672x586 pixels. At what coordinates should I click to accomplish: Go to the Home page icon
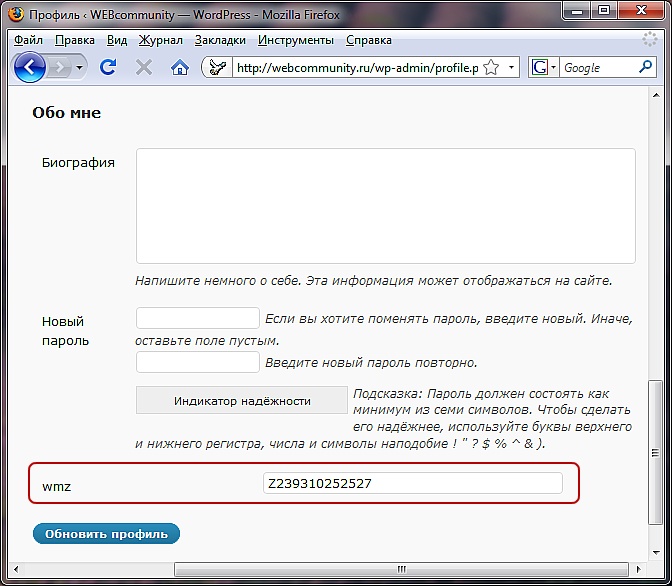click(180, 67)
